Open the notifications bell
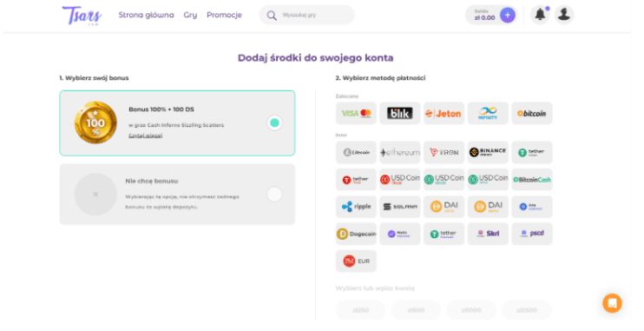The height and width of the screenshot is (331, 644). [x=540, y=15]
